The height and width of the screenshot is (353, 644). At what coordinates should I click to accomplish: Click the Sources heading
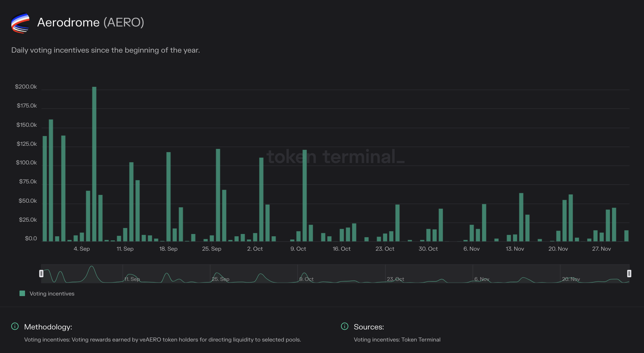pos(369,327)
